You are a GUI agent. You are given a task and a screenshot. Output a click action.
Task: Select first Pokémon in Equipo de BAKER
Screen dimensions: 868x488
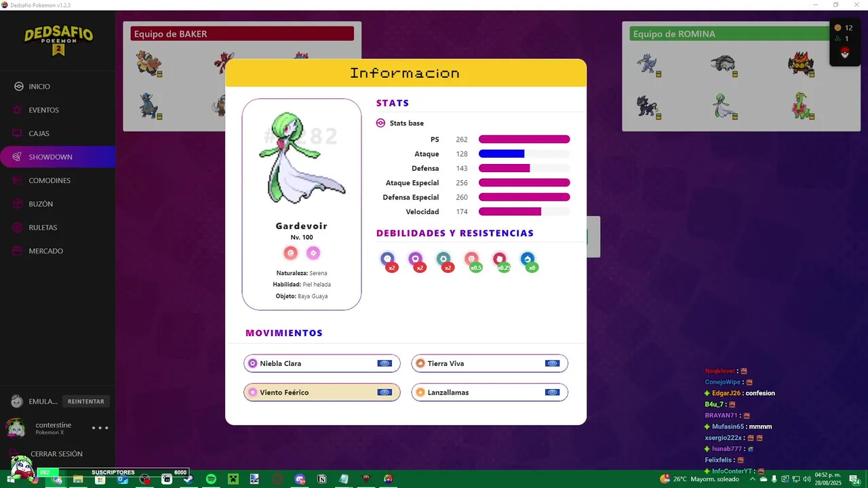(149, 64)
